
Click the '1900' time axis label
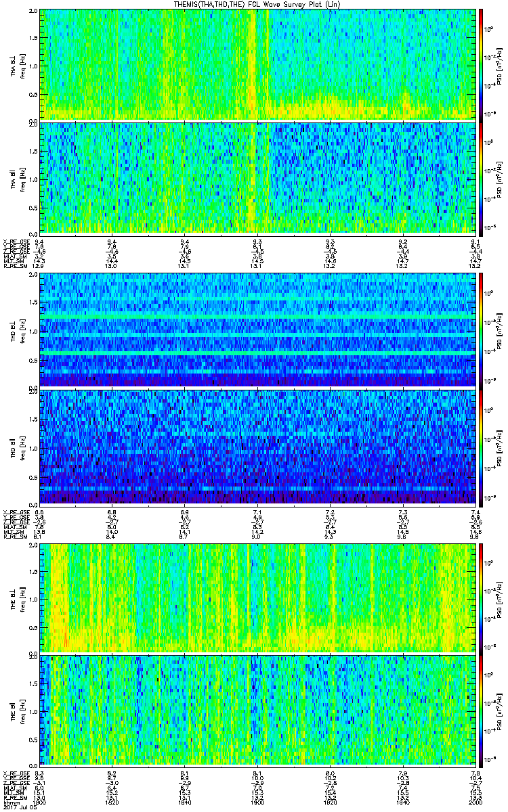257,801
